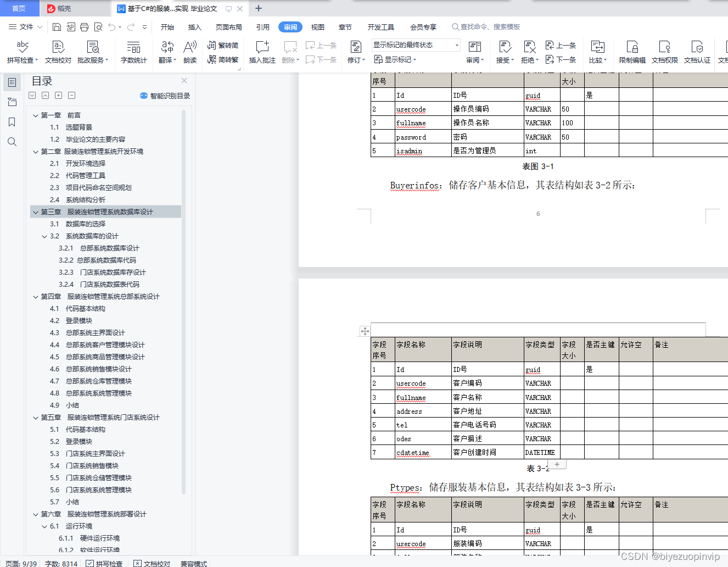This screenshot has height=567, width=728.
Task: Switch to the 首页 home tab
Action: coord(19,8)
